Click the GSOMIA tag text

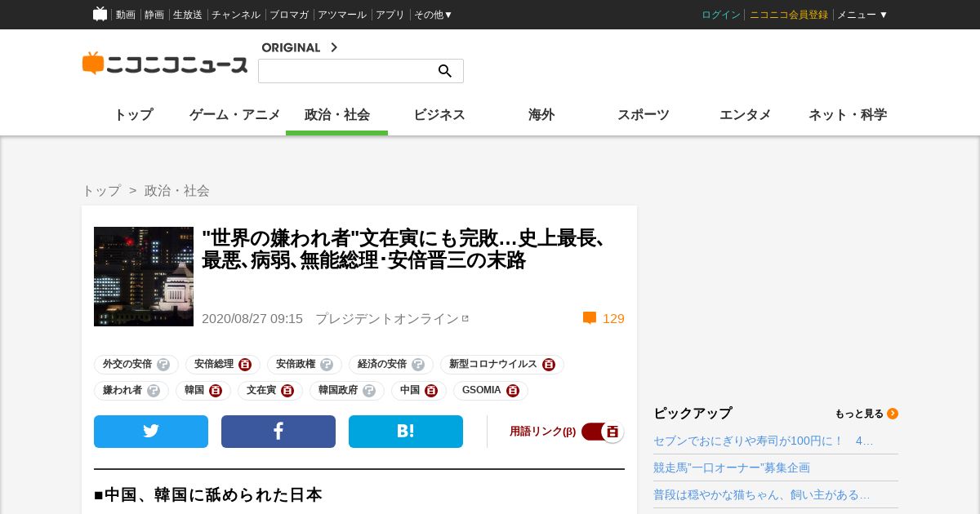(x=482, y=391)
